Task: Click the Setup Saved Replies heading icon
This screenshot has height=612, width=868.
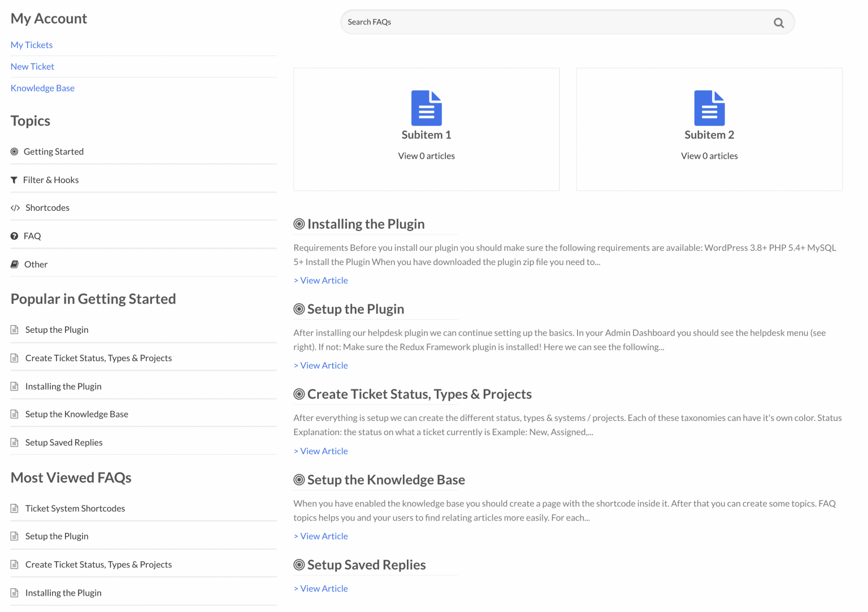Action: point(298,565)
